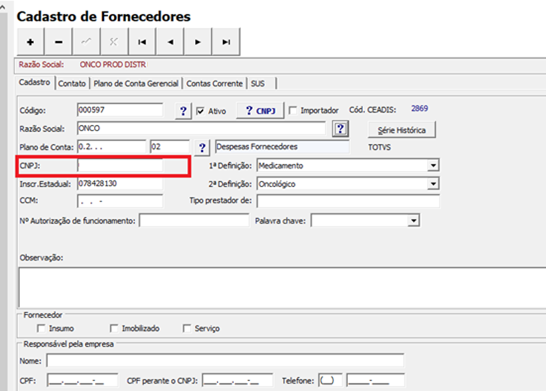Open the Palavra chave dropdown
This screenshot has width=546, height=391.
coord(413,220)
